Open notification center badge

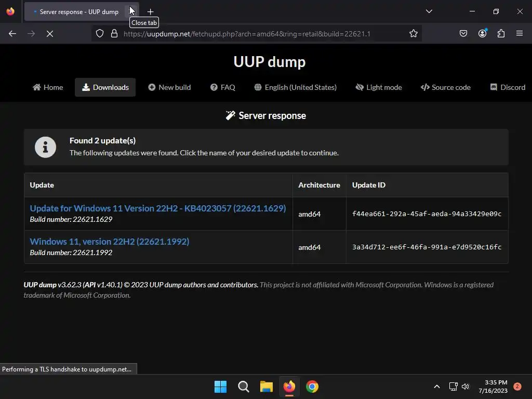[517, 387]
